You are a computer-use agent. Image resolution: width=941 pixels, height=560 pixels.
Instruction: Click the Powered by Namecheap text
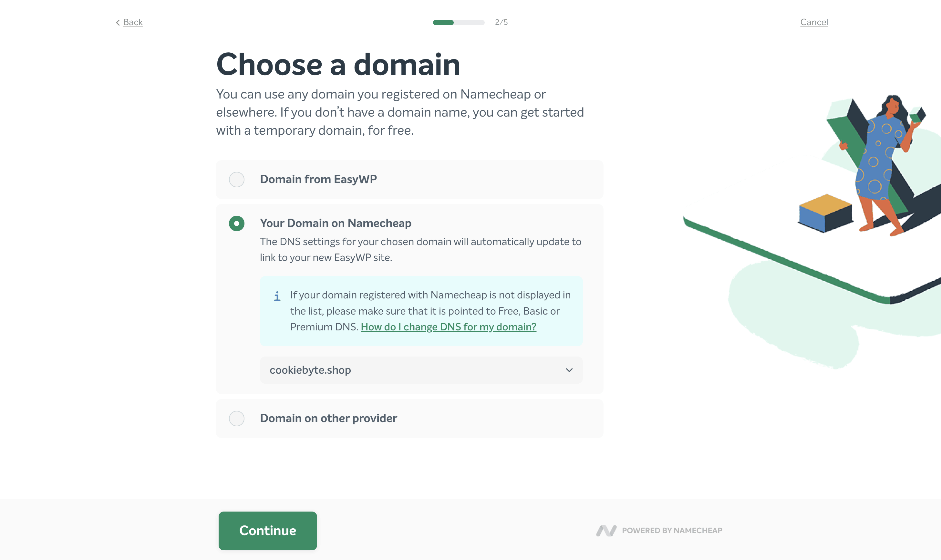672,531
